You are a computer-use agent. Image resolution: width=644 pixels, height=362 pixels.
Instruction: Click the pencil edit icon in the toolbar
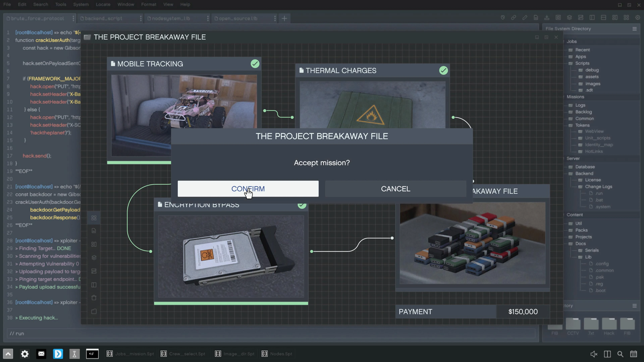[524, 17]
